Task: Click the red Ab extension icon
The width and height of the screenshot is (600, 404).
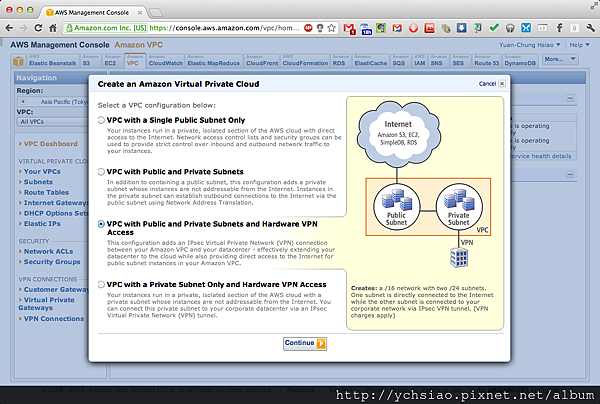Action: (x=429, y=28)
